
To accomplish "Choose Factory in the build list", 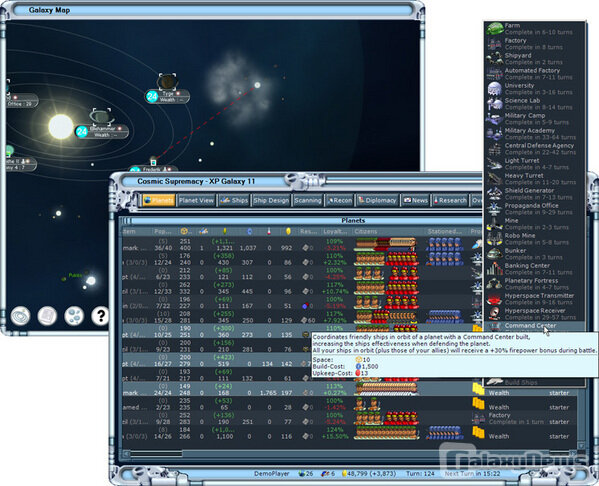I will pos(535,44).
